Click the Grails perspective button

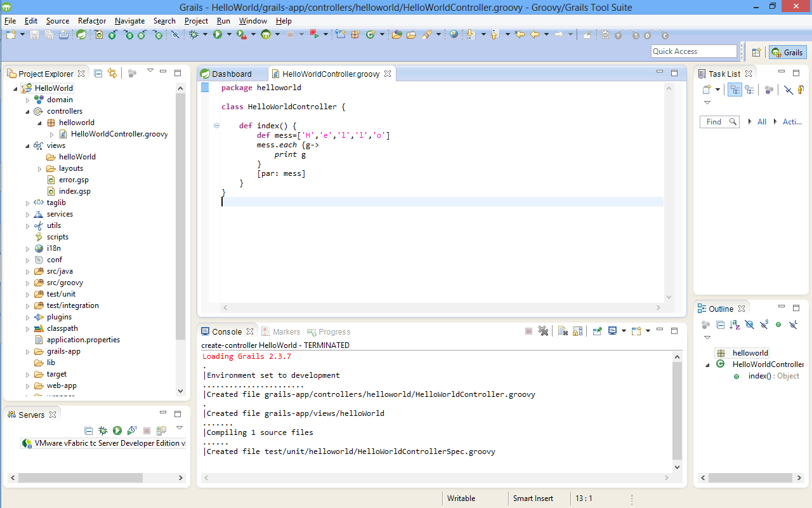[x=787, y=53]
